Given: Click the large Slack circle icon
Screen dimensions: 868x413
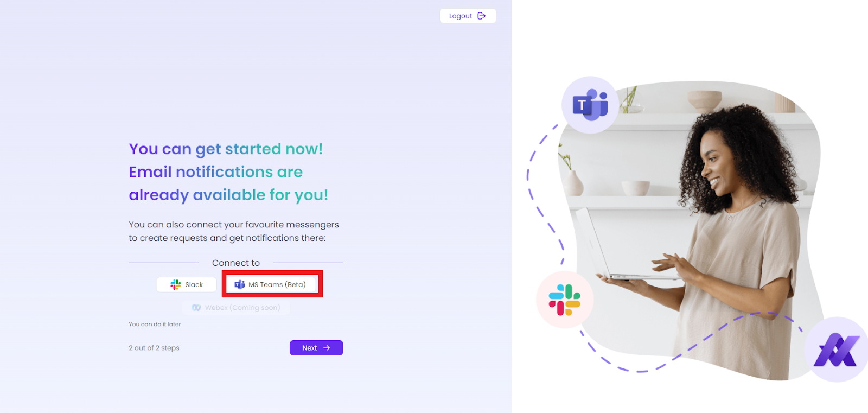Looking at the screenshot, I should coord(565,300).
